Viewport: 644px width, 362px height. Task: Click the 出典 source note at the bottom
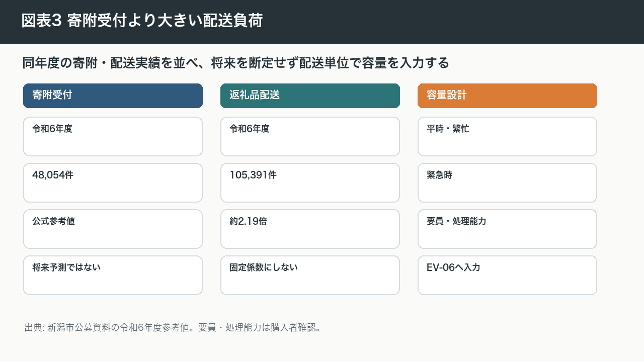[x=173, y=328]
